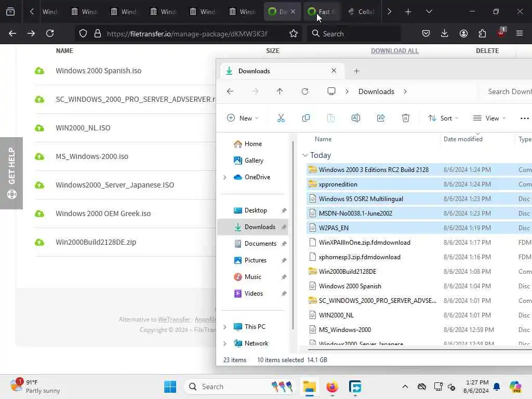Click Explorer horizontal scrollbar
Screen dimensions: 532x399
click(x=420, y=350)
